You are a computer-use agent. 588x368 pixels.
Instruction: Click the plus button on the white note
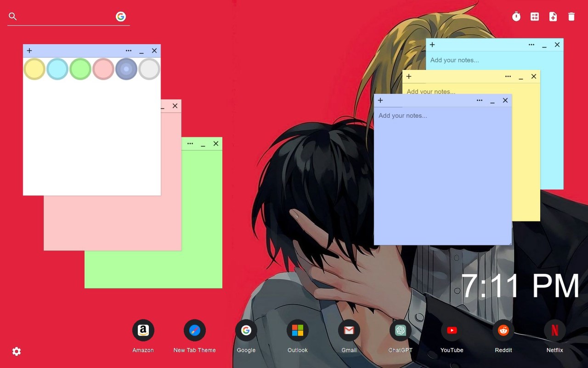[29, 51]
